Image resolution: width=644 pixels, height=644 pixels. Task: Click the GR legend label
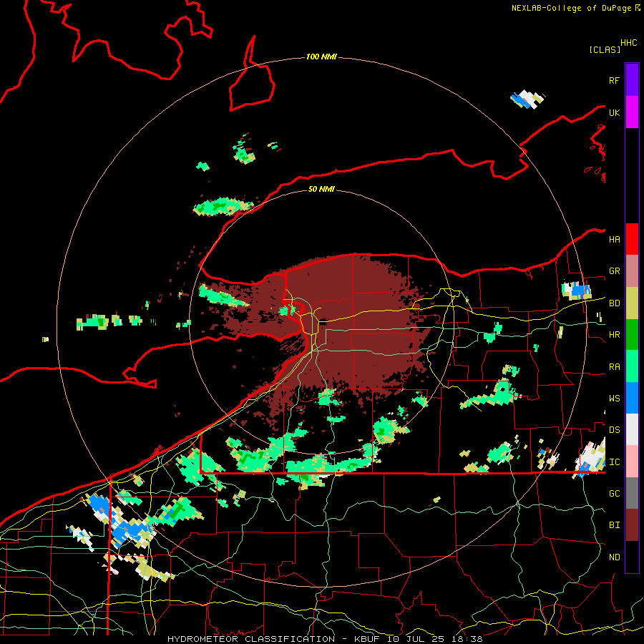click(614, 271)
